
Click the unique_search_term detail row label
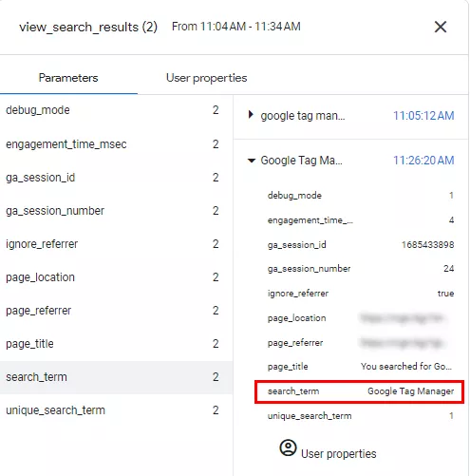(310, 416)
